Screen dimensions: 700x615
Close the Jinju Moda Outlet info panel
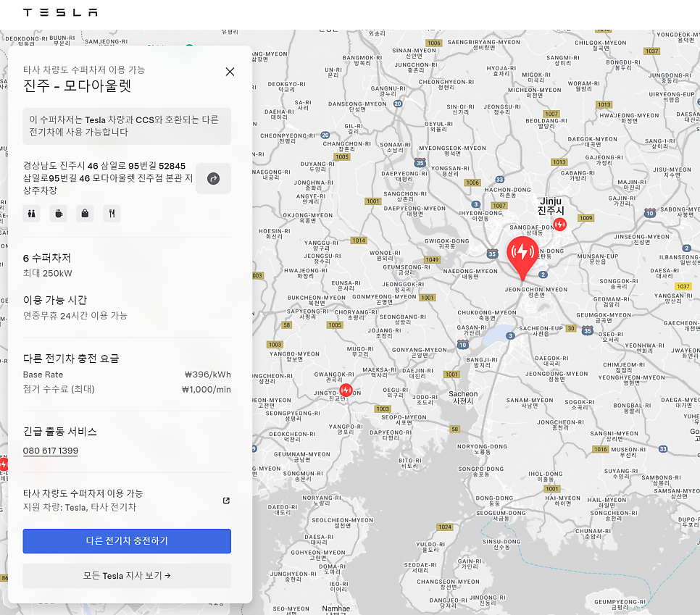(x=230, y=72)
